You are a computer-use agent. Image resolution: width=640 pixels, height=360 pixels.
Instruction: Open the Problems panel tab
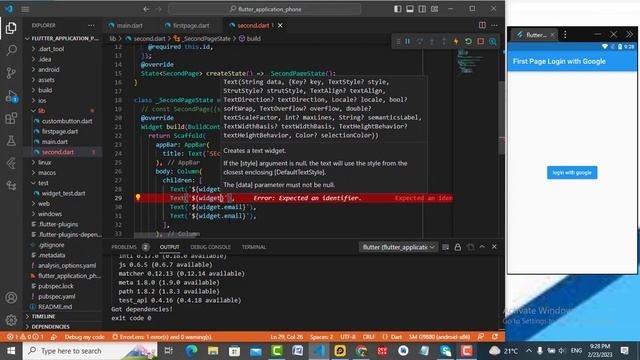(x=124, y=247)
